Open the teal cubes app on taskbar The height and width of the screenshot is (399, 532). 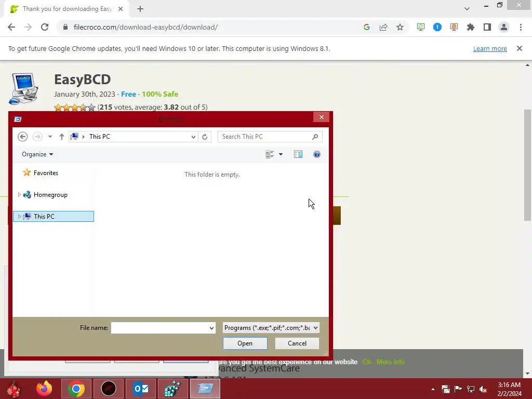(x=173, y=389)
